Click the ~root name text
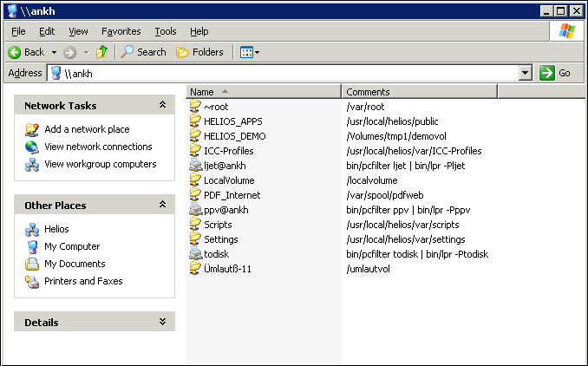 coord(216,107)
